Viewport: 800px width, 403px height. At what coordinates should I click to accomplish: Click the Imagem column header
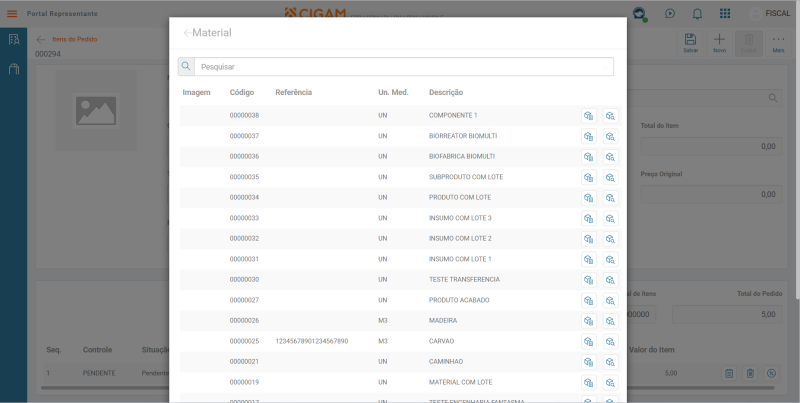(196, 92)
